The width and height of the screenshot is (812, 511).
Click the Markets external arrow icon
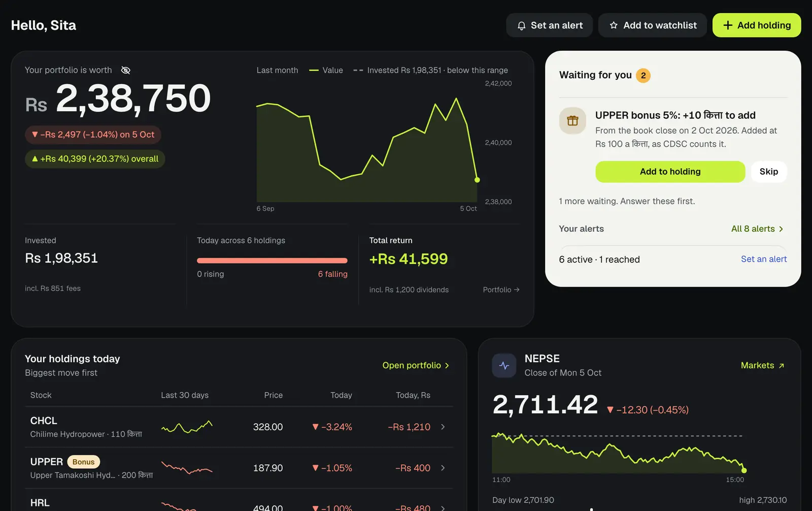tap(782, 366)
